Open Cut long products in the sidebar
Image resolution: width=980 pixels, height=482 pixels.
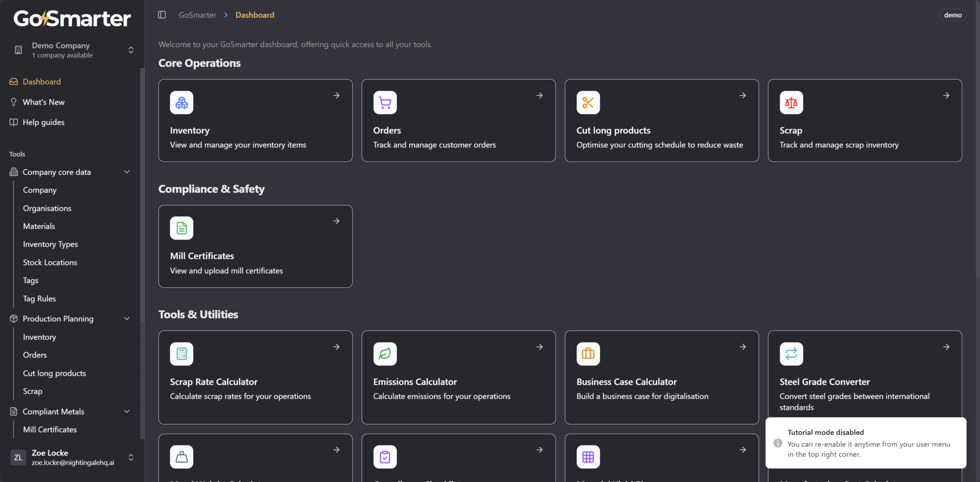[55, 373]
